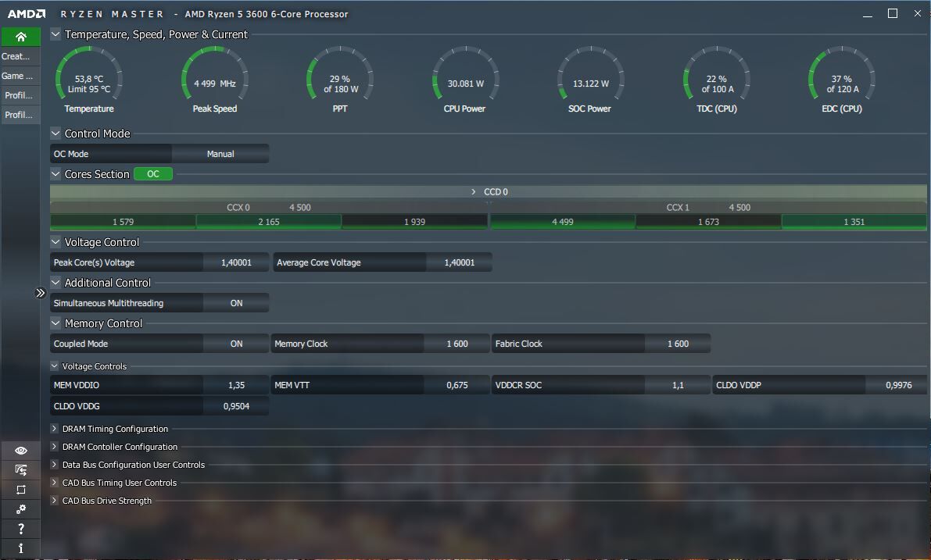Toggle the green OC button

coord(153,174)
